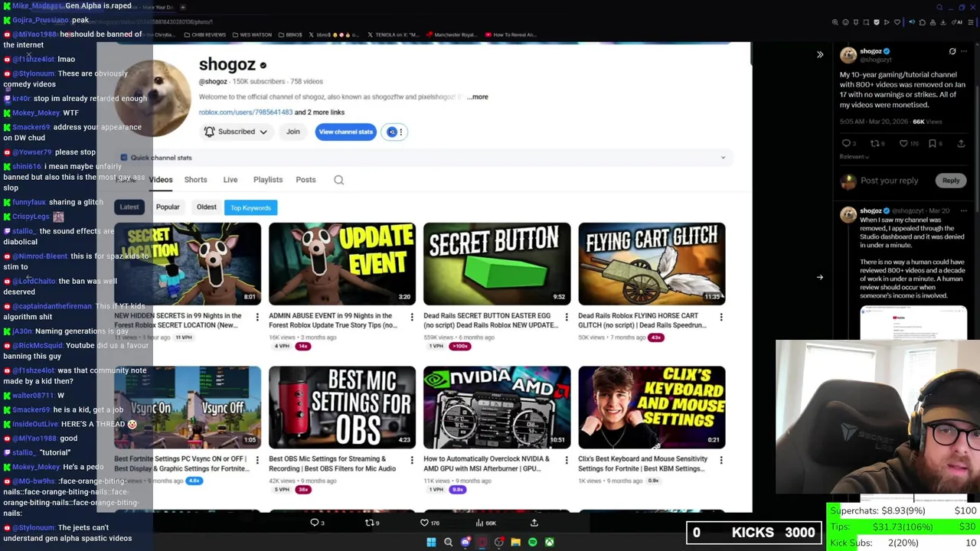Open more options on the second shogoz post
Image resolution: width=980 pixels, height=551 pixels.
pos(964,210)
